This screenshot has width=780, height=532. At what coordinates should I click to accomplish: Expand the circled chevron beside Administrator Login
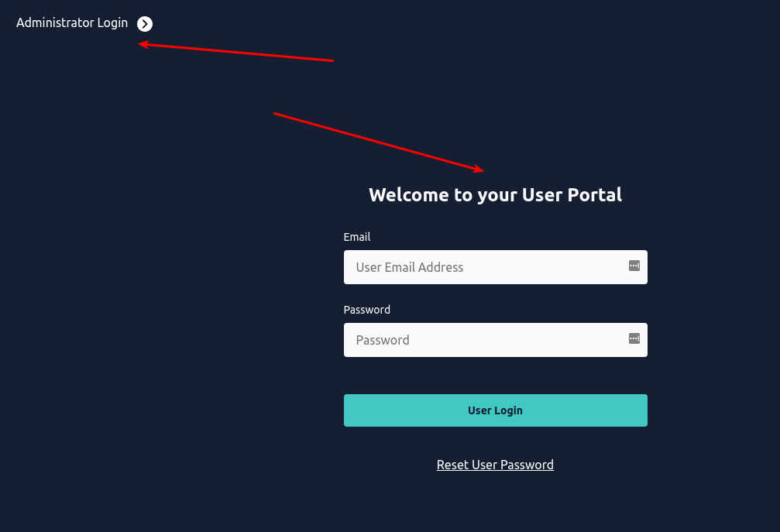click(x=145, y=24)
